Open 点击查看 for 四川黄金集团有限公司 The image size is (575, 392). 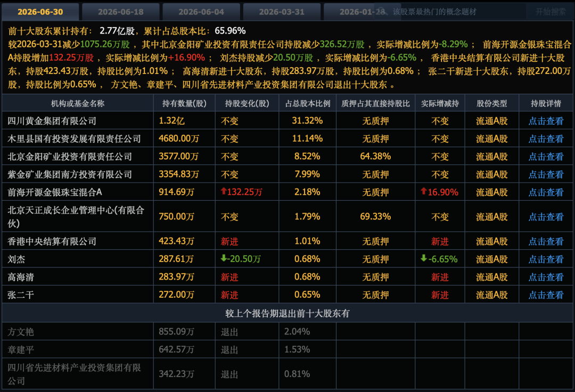click(546, 121)
